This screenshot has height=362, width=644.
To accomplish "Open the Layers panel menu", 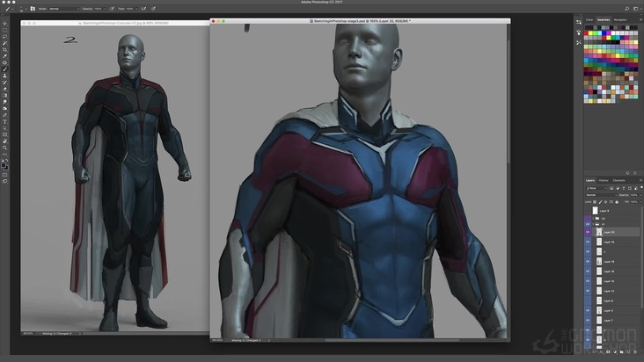I will (x=640, y=180).
